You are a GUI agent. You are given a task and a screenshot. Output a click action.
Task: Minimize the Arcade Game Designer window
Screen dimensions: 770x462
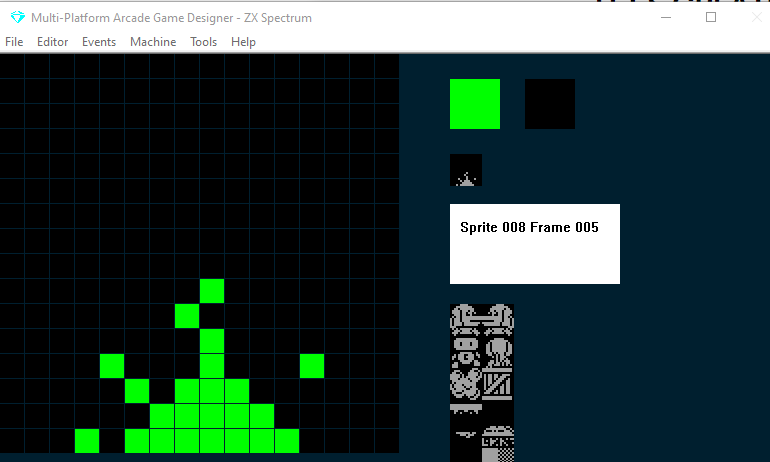tap(666, 18)
